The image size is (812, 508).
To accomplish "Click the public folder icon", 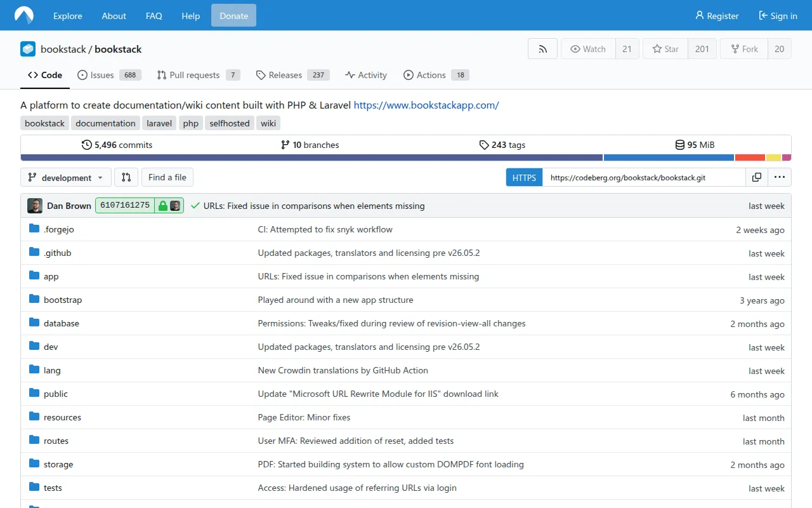I will click(x=34, y=393).
